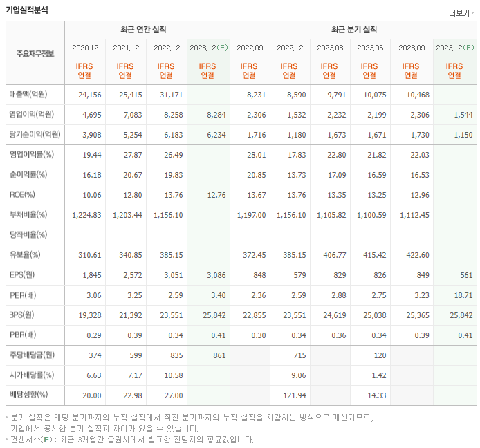Click revenue value 31,171
Screen dimensions: 480x448
(x=171, y=95)
